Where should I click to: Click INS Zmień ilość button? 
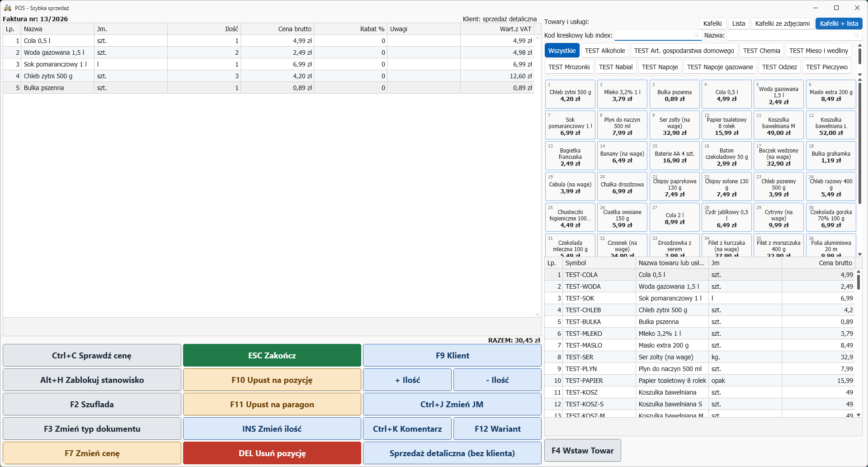coord(272,429)
